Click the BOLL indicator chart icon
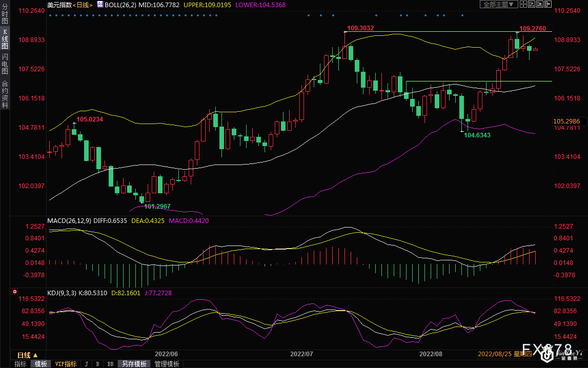 [x=100, y=5]
